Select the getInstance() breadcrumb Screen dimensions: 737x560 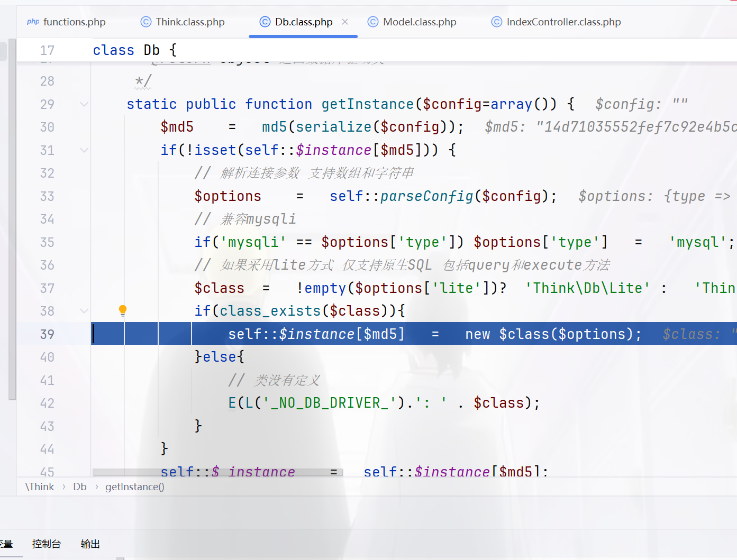[x=134, y=486]
